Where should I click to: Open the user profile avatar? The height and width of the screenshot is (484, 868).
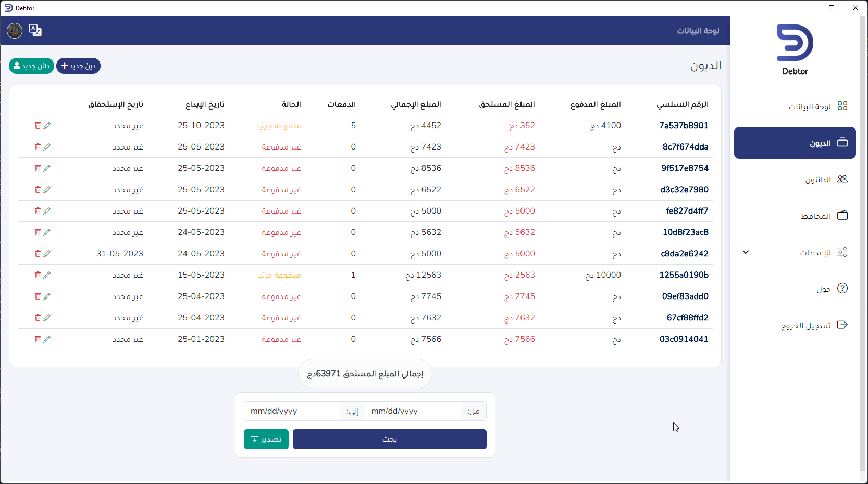click(x=15, y=31)
